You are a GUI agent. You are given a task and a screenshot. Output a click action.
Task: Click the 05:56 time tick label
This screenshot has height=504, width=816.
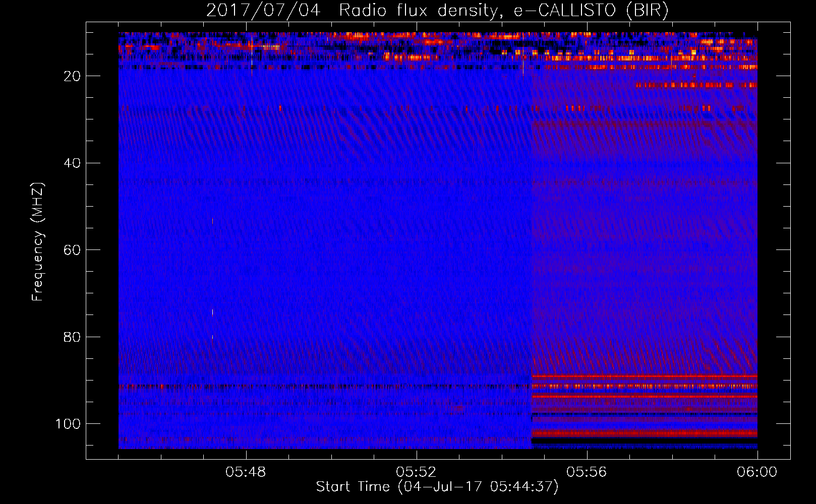coord(587,472)
